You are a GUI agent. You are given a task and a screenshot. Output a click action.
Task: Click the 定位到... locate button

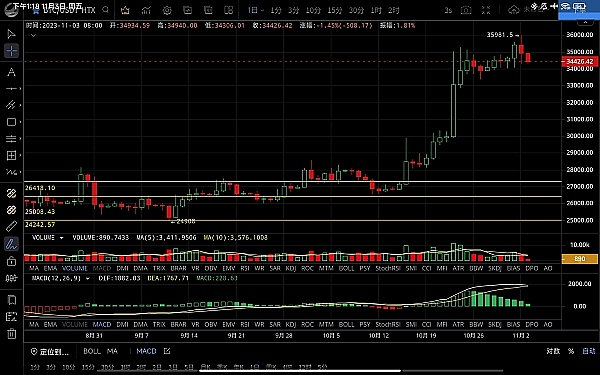50,351
